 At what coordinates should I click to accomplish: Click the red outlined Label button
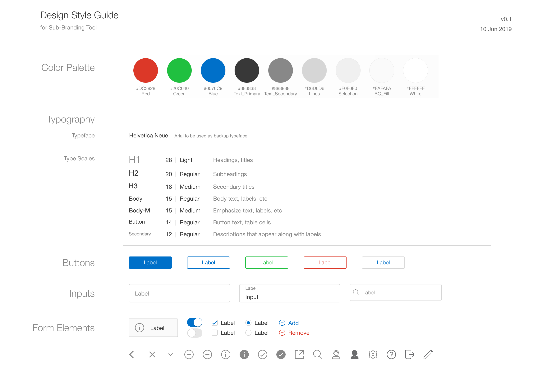(325, 263)
